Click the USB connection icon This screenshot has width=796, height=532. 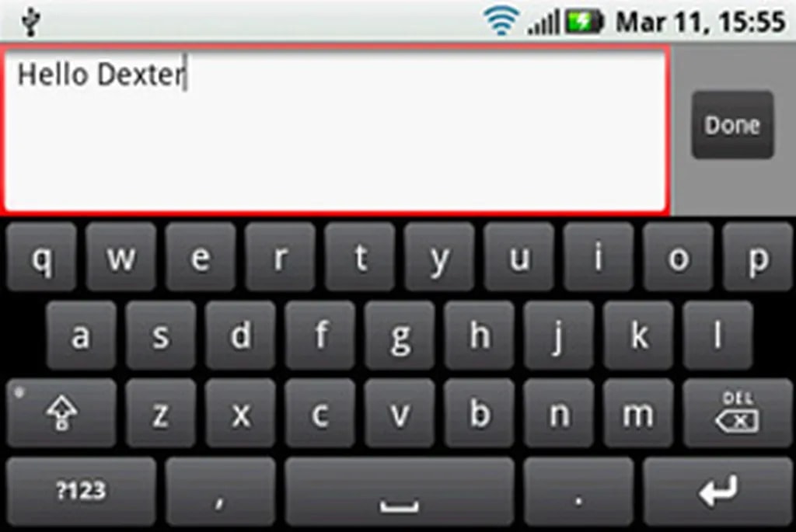[x=31, y=22]
